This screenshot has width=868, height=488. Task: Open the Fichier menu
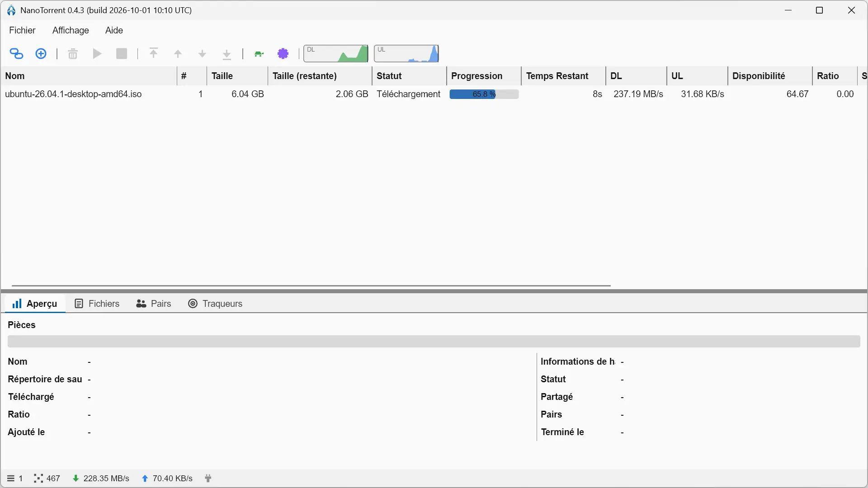[22, 30]
